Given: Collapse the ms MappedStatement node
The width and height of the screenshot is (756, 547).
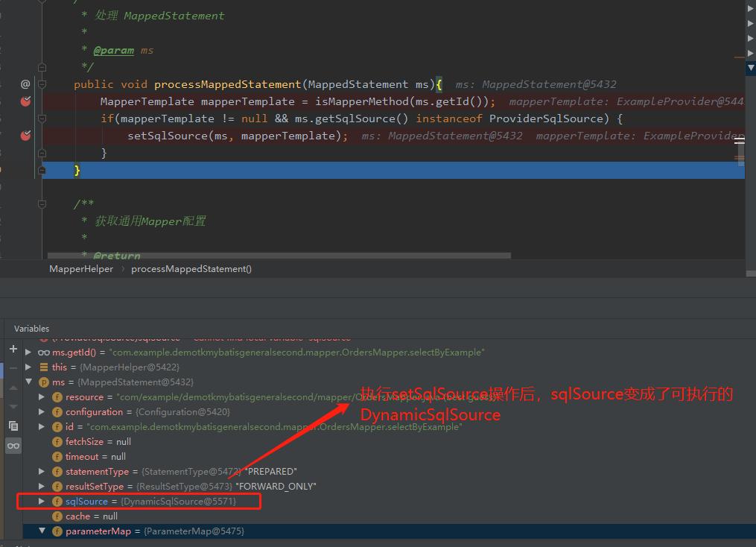Looking at the screenshot, I should pos(28,382).
